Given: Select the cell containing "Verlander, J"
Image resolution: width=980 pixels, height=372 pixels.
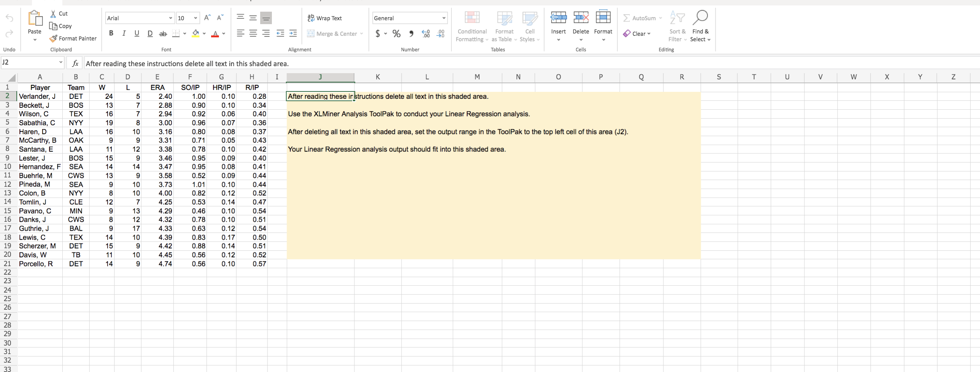Looking at the screenshot, I should tap(40, 96).
